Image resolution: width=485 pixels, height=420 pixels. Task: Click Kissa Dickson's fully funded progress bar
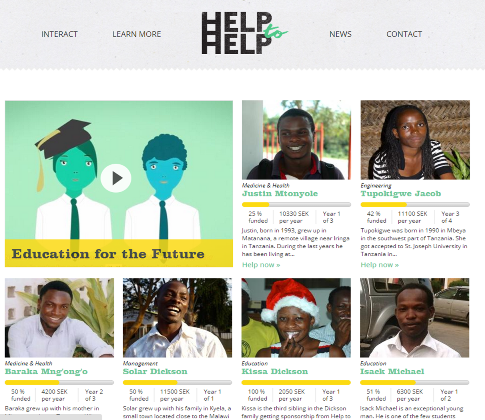click(x=296, y=382)
